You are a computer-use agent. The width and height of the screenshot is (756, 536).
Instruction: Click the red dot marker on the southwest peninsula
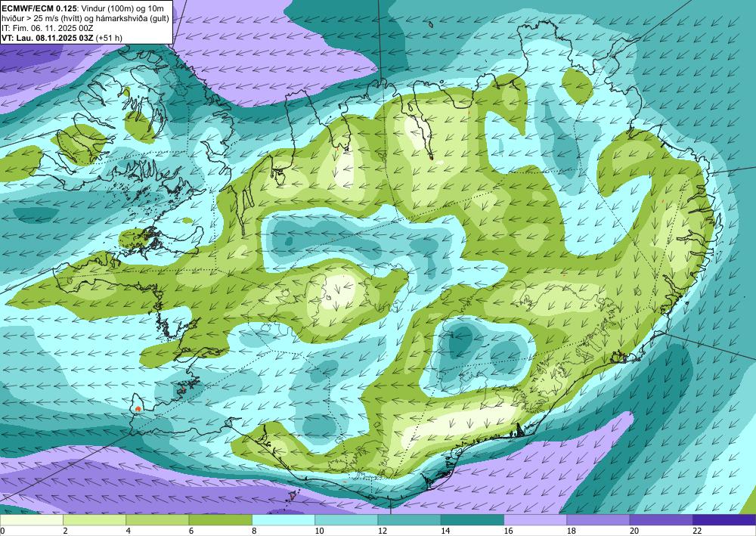(138, 409)
